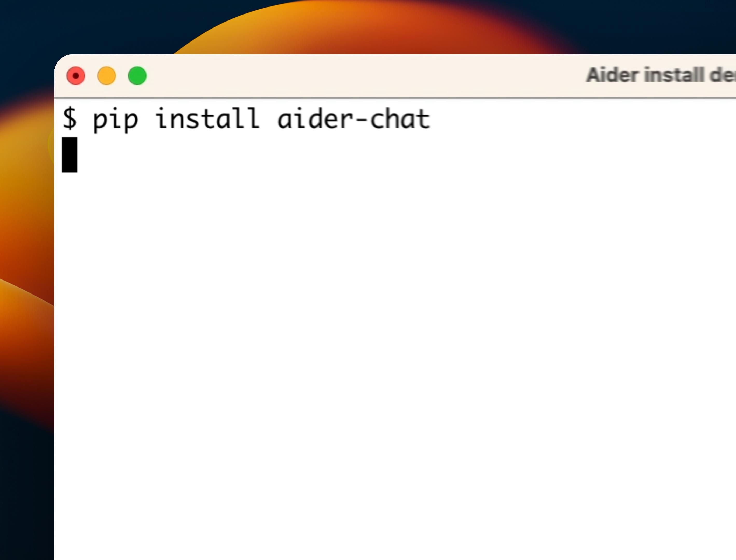This screenshot has width=736, height=560.
Task: Close the Aider install demo window
Action: click(x=76, y=76)
